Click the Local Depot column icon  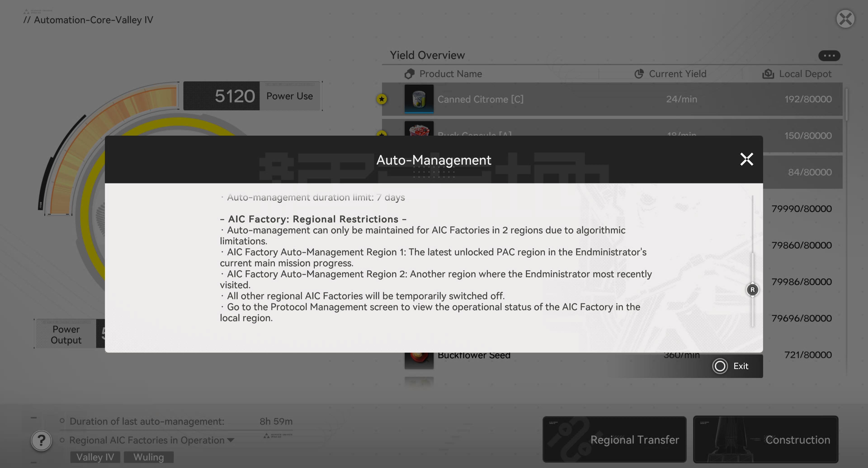coord(768,74)
